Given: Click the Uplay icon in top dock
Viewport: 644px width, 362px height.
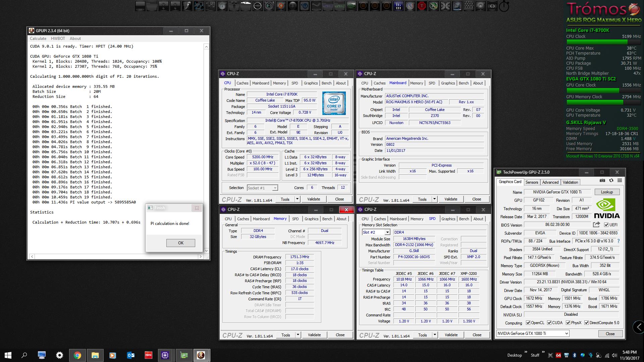Looking at the screenshot, I should (x=304, y=6).
